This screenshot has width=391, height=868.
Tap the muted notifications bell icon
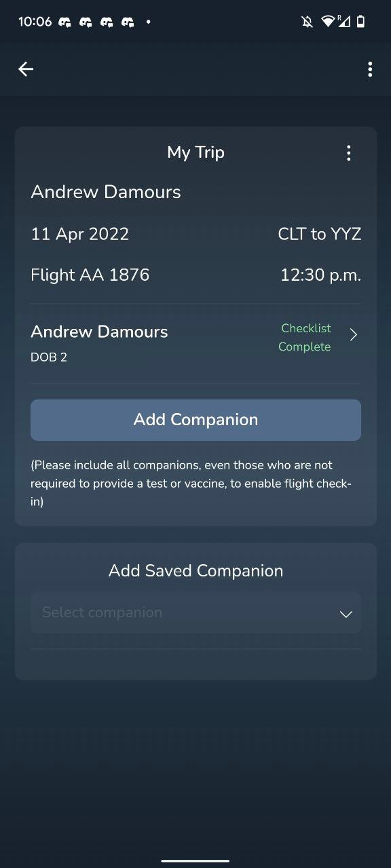click(x=307, y=22)
